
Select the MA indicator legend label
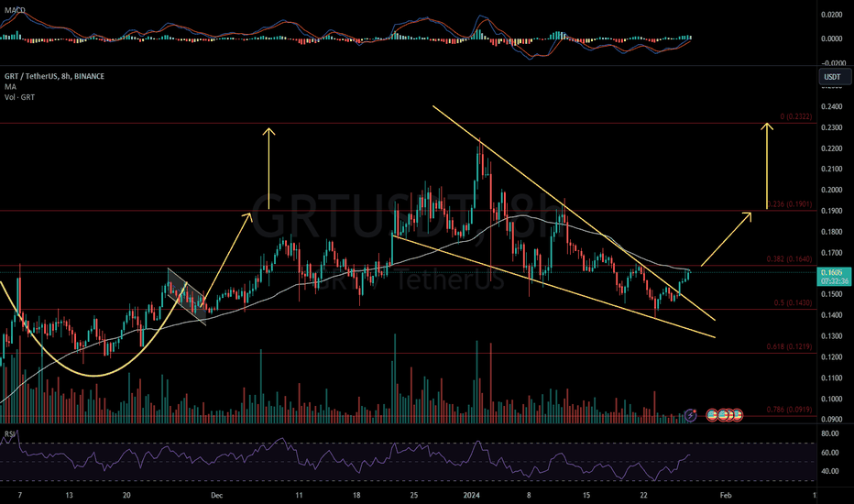click(x=10, y=87)
